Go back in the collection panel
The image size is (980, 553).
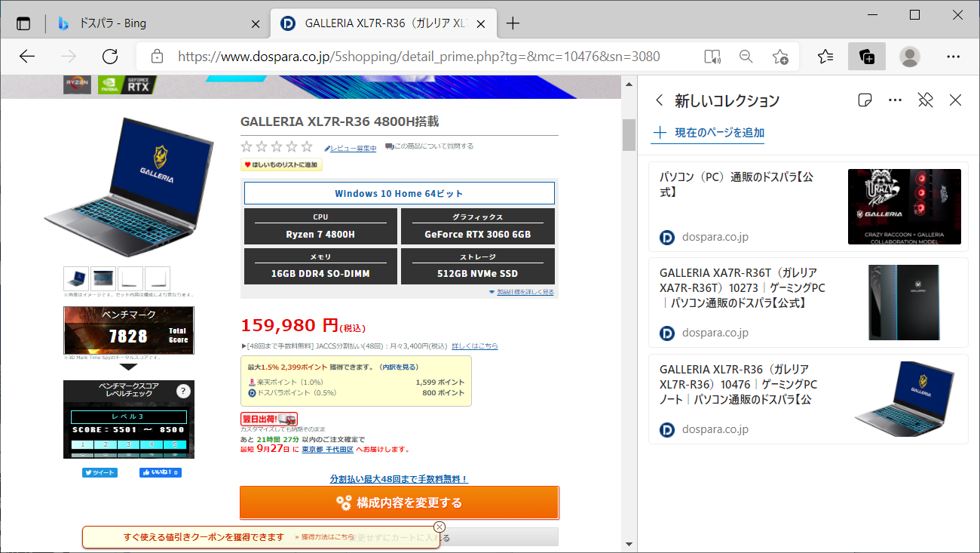point(660,100)
